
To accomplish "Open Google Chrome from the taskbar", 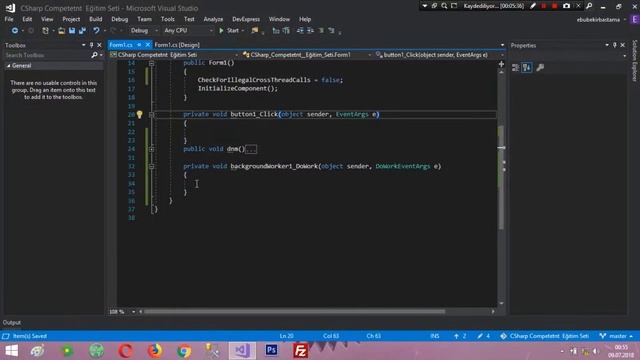I will click(x=184, y=351).
